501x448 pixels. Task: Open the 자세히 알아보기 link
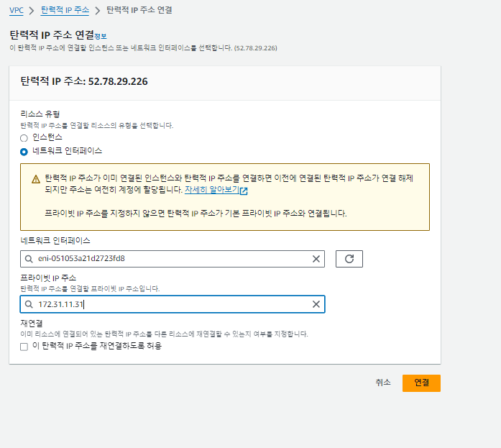211,191
